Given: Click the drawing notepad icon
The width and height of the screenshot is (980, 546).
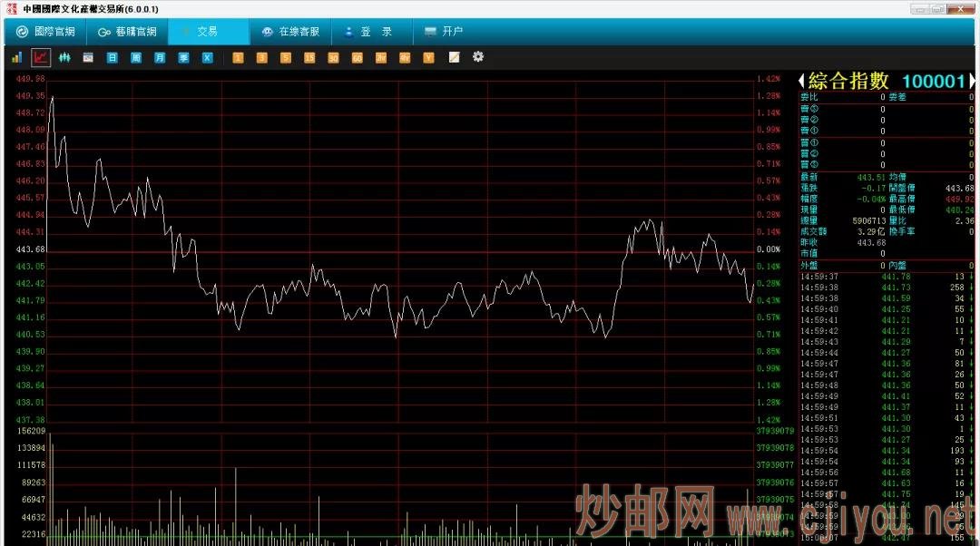Looking at the screenshot, I should pos(454,57).
